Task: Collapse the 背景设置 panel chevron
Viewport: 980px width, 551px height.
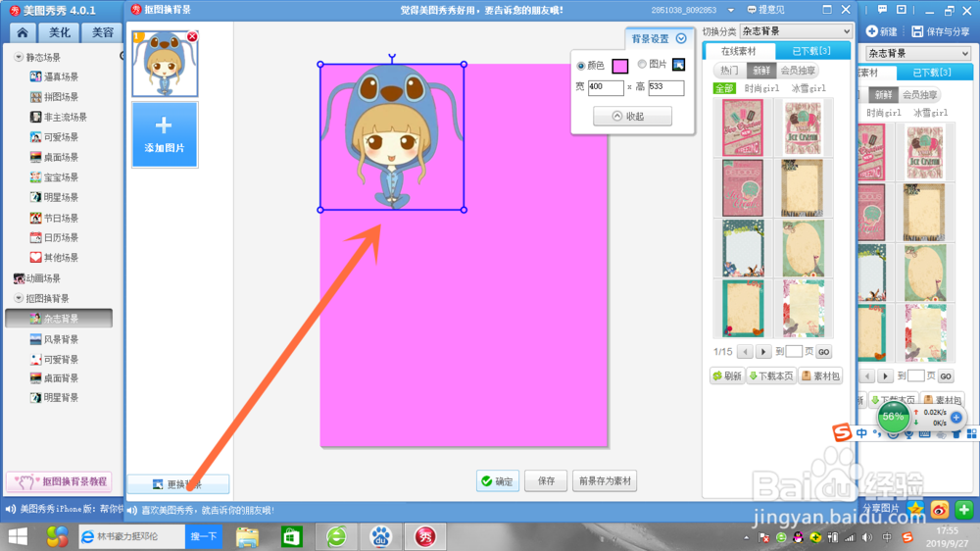Action: coord(681,39)
